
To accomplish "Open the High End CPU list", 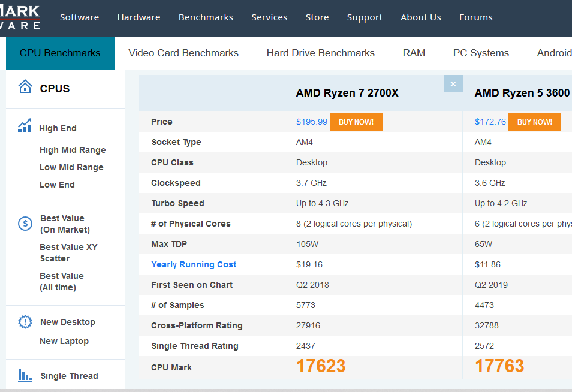I will (x=58, y=128).
